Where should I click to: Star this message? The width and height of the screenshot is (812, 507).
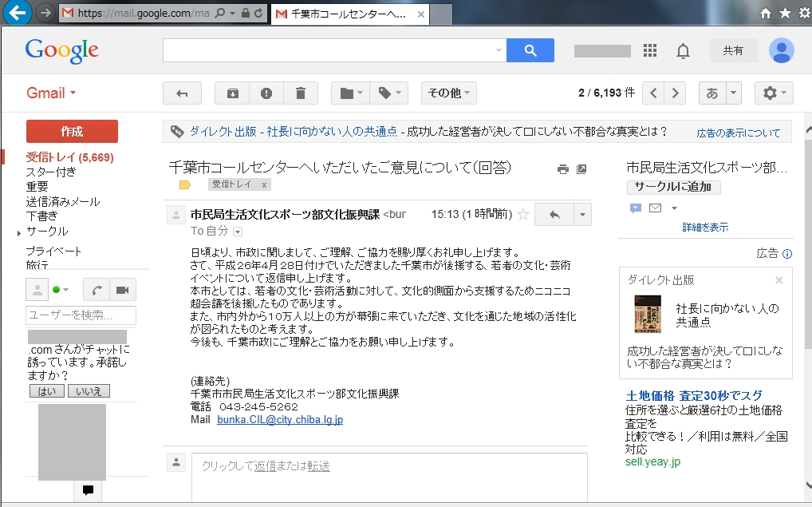click(x=523, y=214)
